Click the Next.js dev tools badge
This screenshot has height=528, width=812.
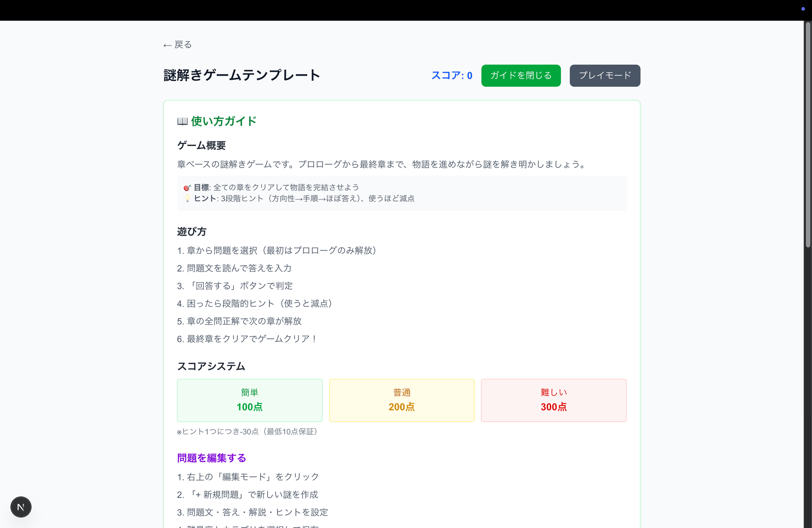pos(21,507)
